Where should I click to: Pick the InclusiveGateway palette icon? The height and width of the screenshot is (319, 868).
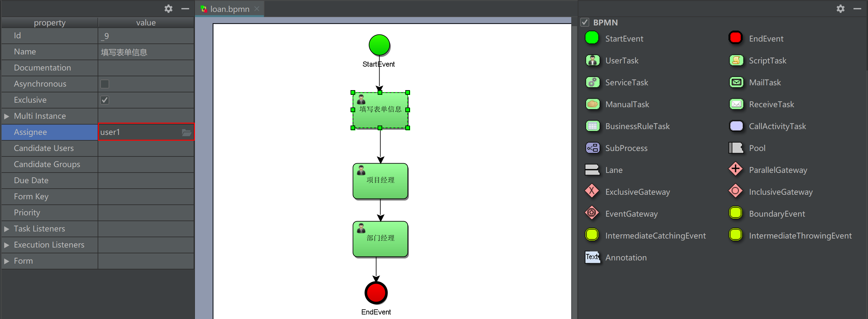click(735, 191)
